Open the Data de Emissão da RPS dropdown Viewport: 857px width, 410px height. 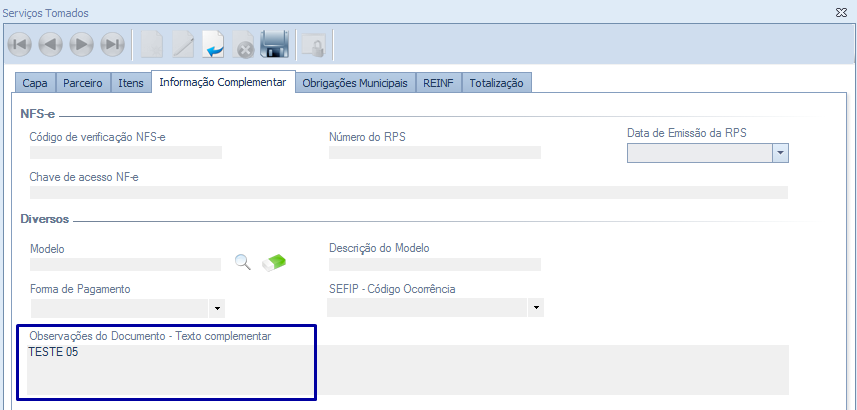click(780, 154)
